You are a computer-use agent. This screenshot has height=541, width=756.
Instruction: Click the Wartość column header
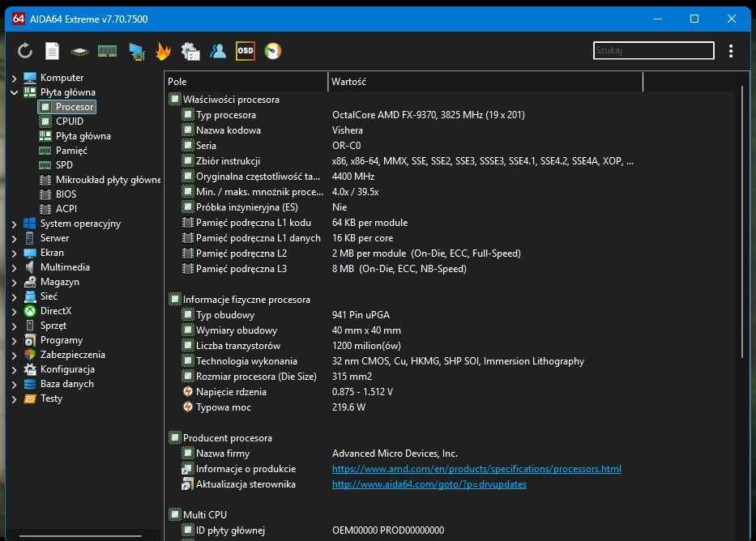pos(485,82)
